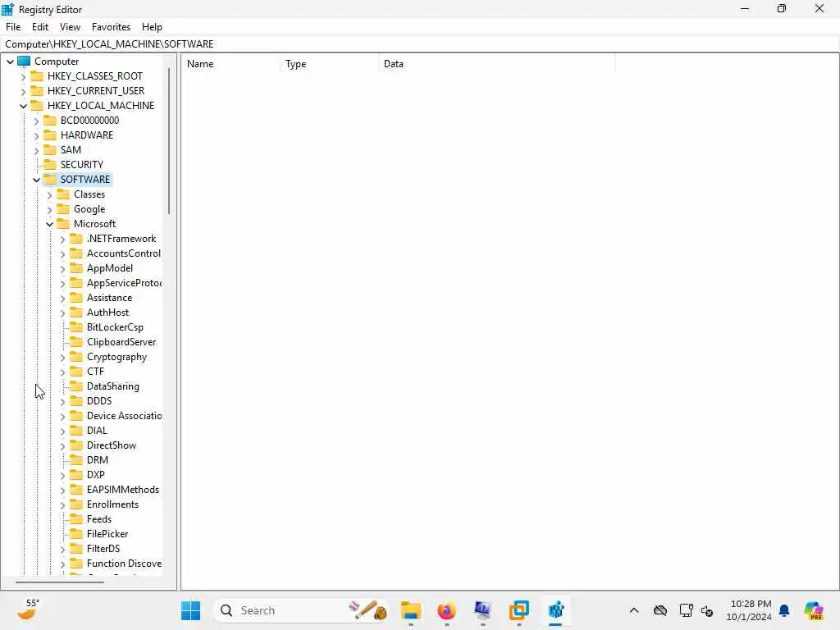This screenshot has height=630, width=840.
Task: Click the Data column header
Action: pos(496,64)
